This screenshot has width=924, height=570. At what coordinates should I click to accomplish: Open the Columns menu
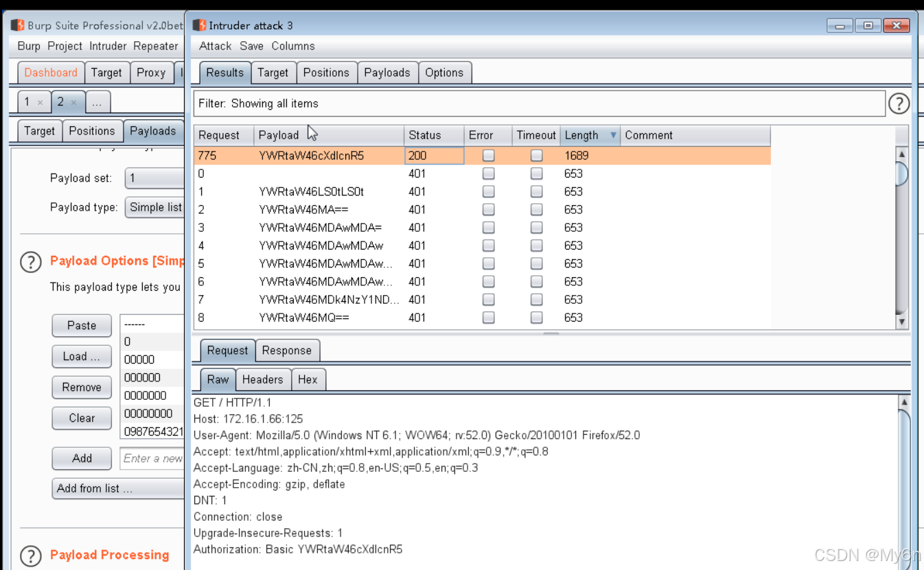(293, 46)
